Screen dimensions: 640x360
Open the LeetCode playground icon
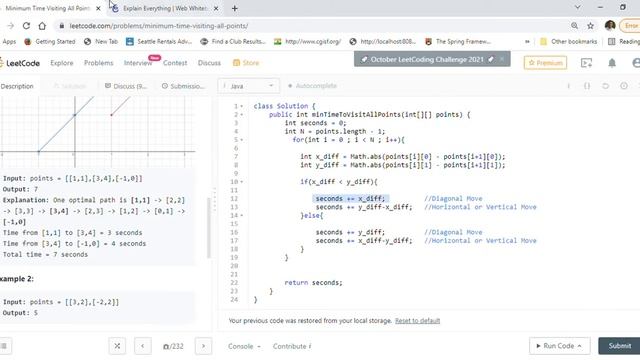[587, 63]
